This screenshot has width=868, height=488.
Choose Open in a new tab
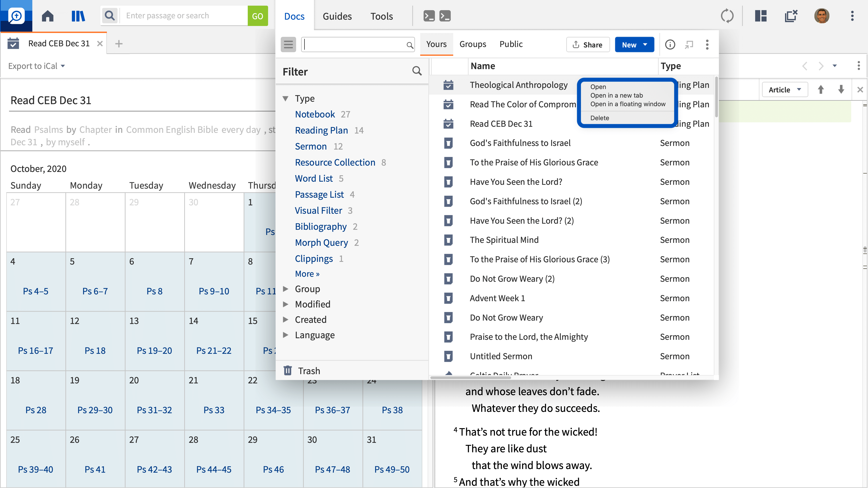pos(616,95)
